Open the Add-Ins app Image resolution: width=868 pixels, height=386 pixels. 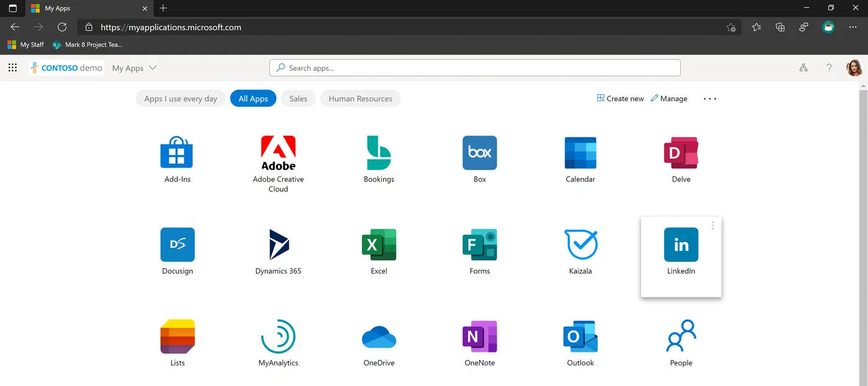(177, 153)
